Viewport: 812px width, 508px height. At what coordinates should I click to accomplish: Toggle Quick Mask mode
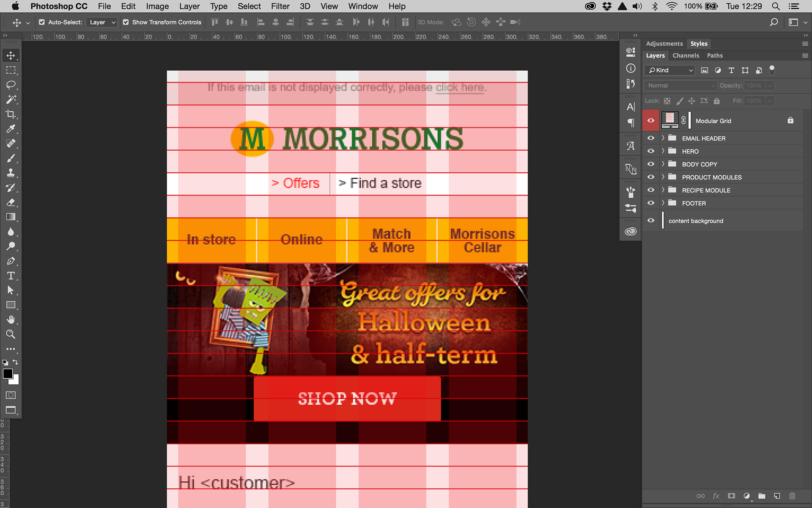pyautogui.click(x=11, y=395)
